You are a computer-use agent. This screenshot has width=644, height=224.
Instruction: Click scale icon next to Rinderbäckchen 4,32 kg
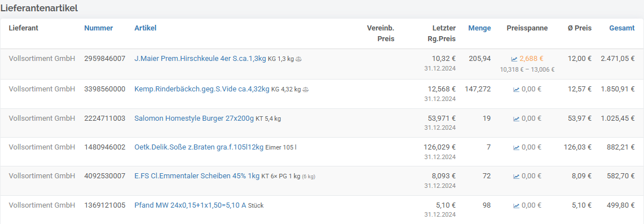pos(305,90)
